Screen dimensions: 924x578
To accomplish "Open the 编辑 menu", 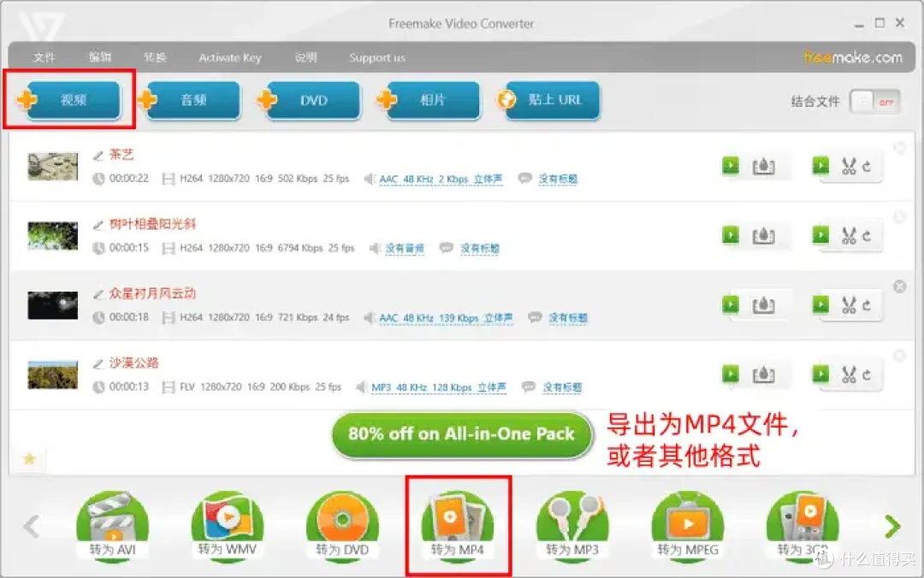I will (99, 57).
